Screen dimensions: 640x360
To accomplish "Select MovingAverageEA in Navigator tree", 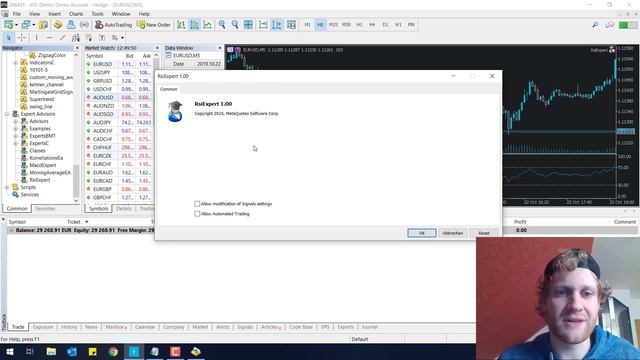I will click(x=50, y=173).
